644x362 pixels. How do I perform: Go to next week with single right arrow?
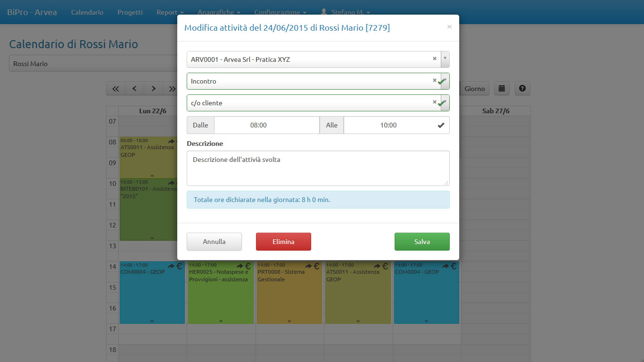point(153,88)
